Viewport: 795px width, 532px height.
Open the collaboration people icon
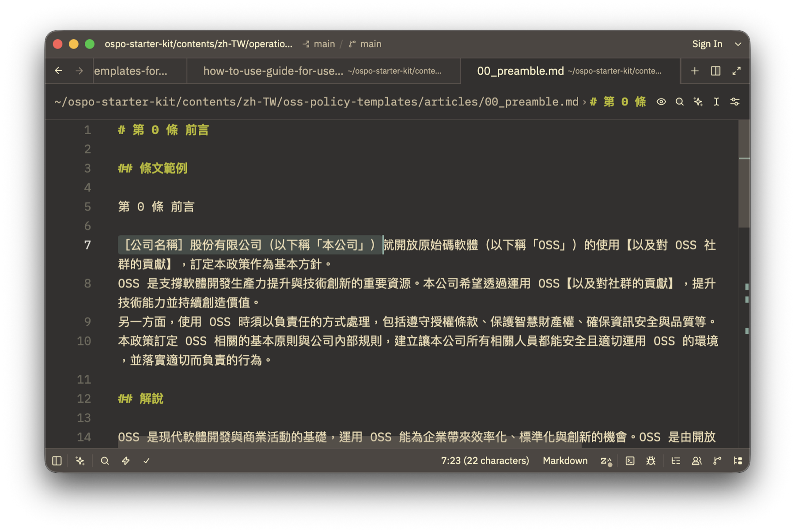coord(697,461)
